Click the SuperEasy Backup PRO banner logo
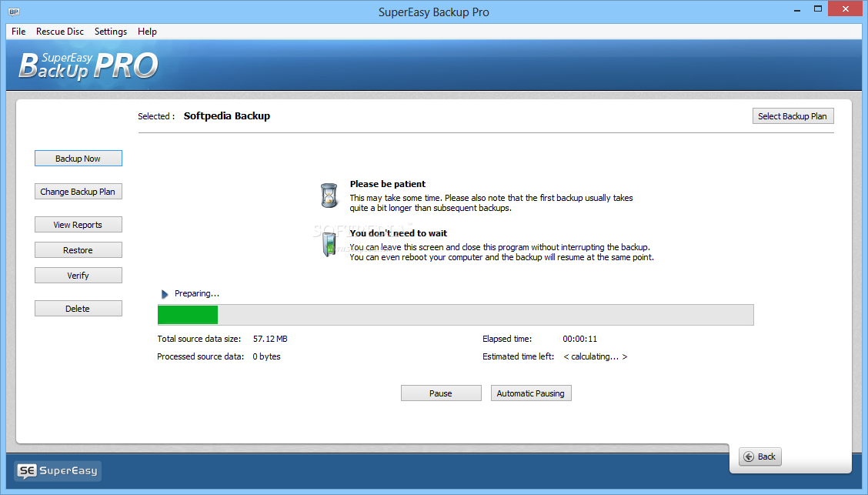 point(88,66)
